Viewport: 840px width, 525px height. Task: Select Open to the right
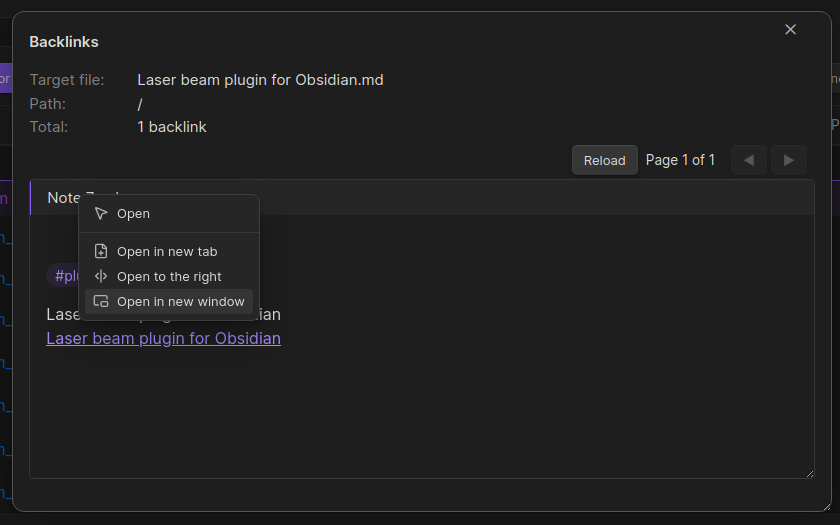point(169,276)
